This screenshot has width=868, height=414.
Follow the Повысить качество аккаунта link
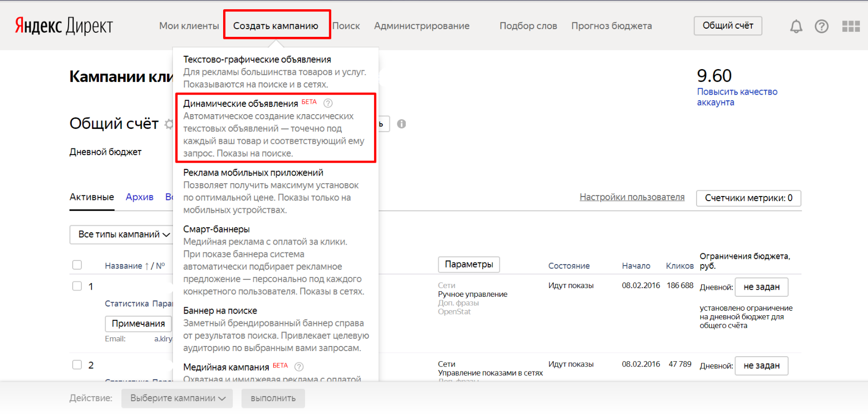(x=737, y=97)
